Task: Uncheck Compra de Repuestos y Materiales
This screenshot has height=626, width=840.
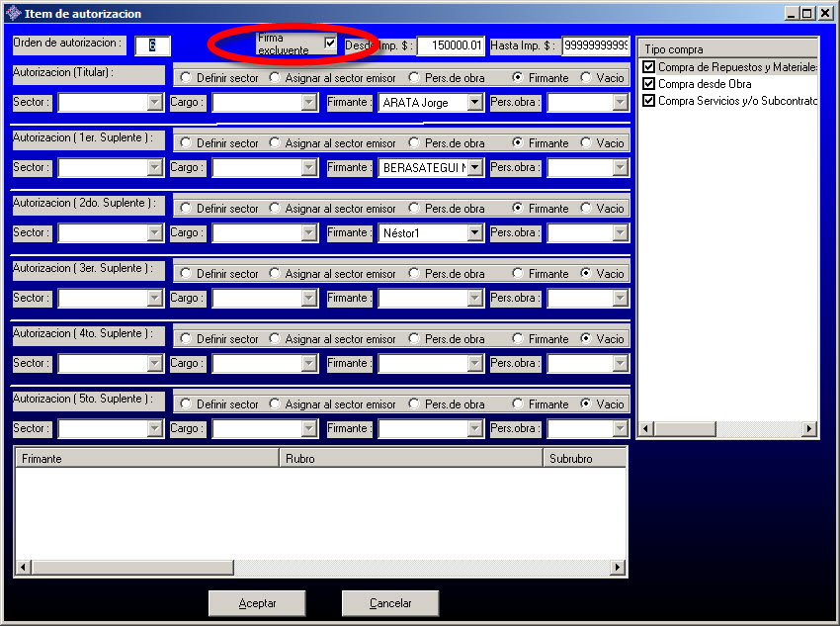Action: point(649,67)
